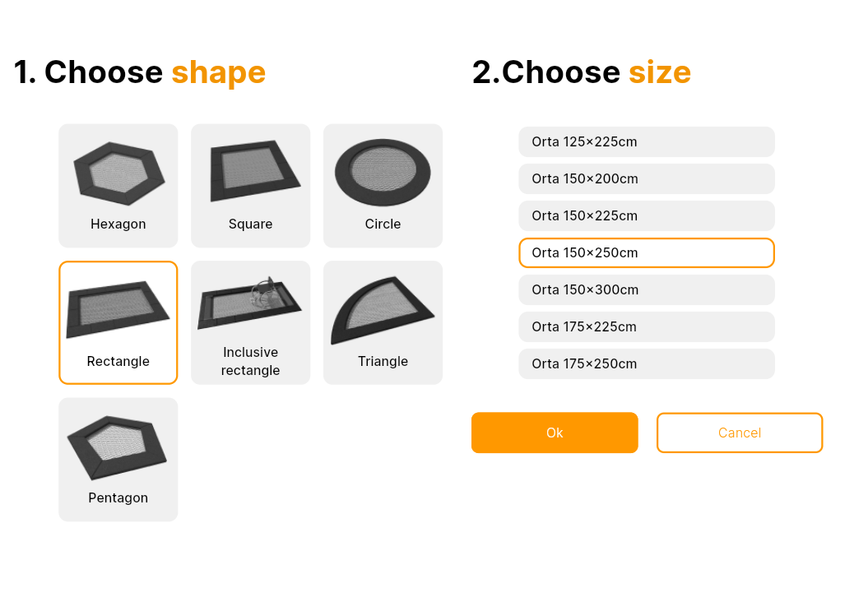Select the Orta 175×225cm size
The height and width of the screenshot is (597, 868).
pos(646,327)
